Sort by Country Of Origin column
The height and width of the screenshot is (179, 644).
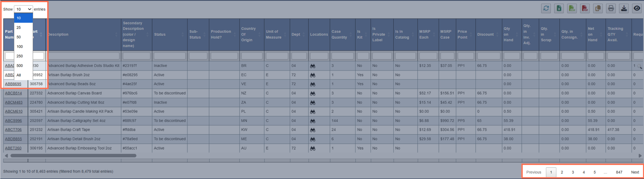coord(252,34)
